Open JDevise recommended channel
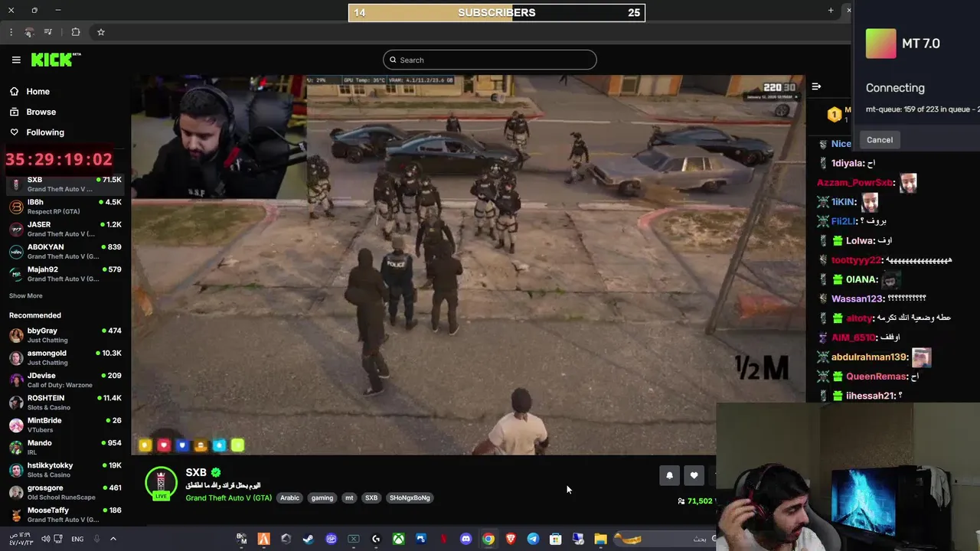980x551 pixels. [x=65, y=380]
